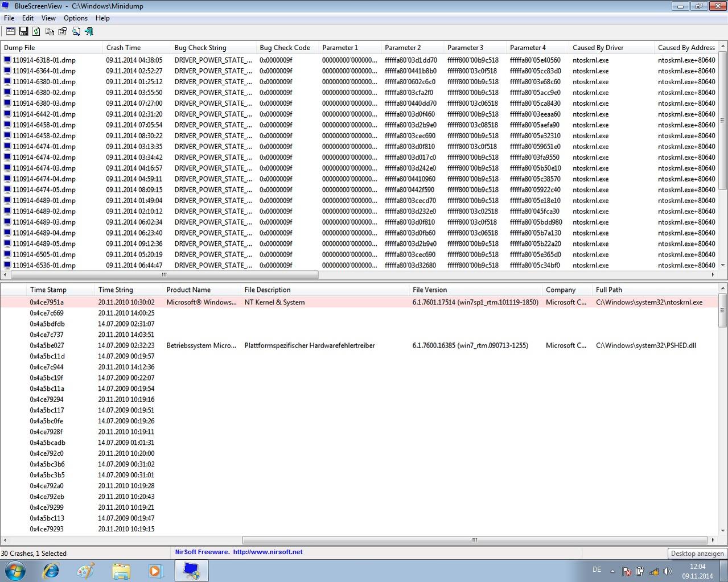Click the power plug tray icon
Image resolution: width=728 pixels, height=582 pixels.
click(x=640, y=571)
